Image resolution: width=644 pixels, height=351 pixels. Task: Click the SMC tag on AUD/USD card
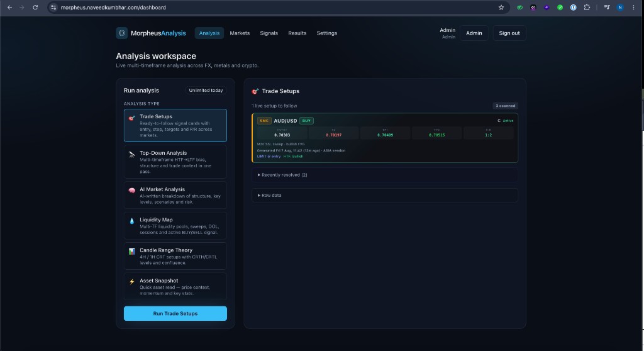tap(264, 121)
